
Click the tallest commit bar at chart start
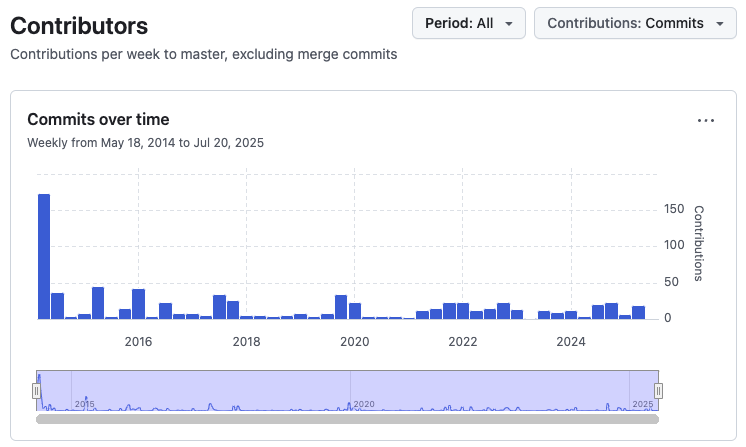[44, 256]
